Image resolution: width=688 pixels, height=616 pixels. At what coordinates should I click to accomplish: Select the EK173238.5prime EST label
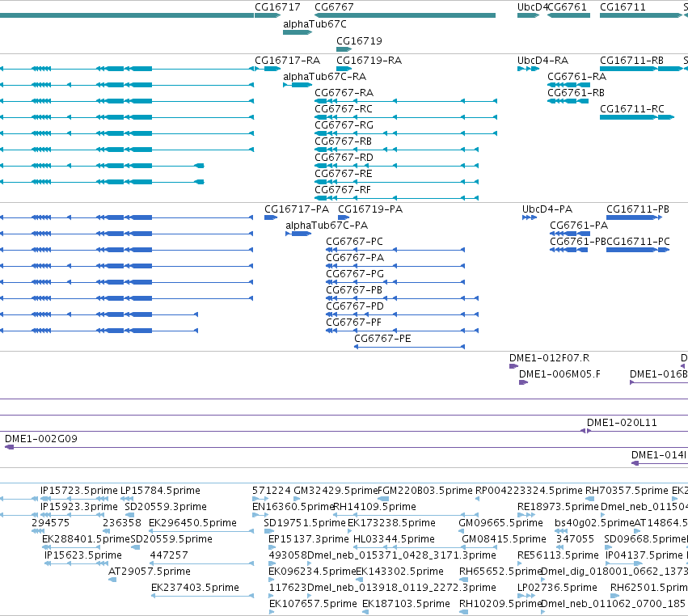tap(391, 522)
